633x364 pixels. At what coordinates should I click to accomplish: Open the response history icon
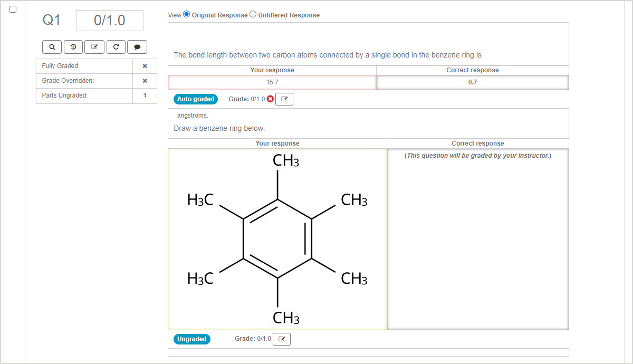[73, 46]
